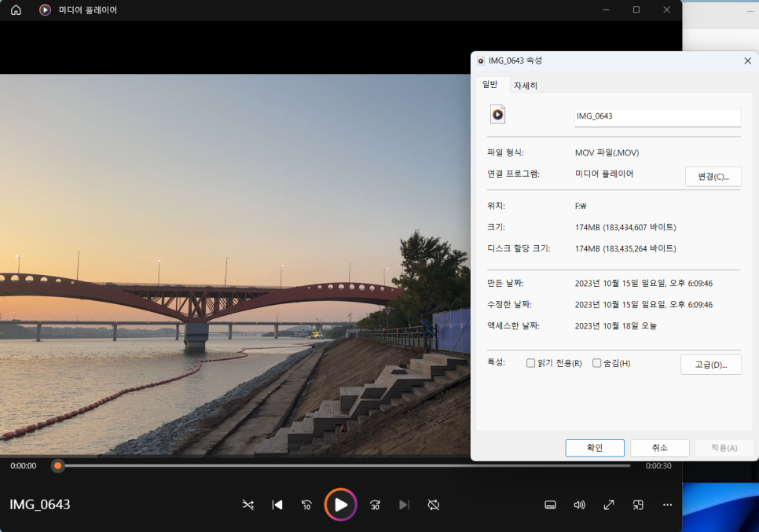Confirm with the 확인 button
The image size is (759, 532).
pyautogui.click(x=595, y=448)
